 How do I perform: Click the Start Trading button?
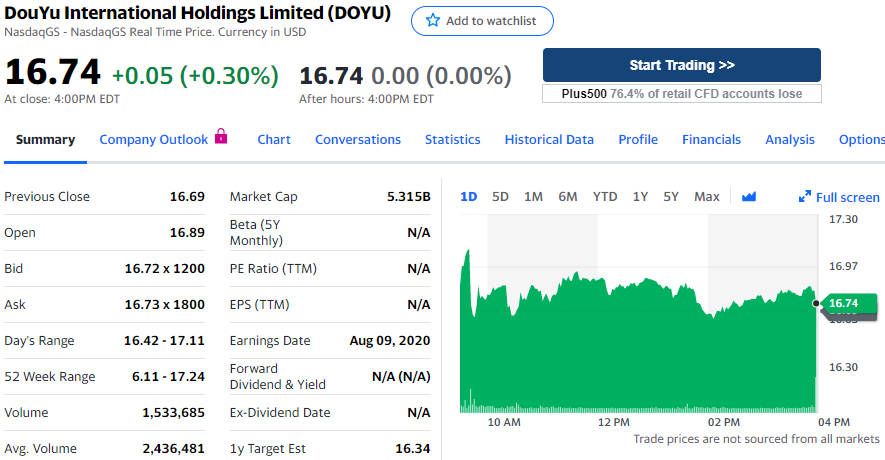682,65
